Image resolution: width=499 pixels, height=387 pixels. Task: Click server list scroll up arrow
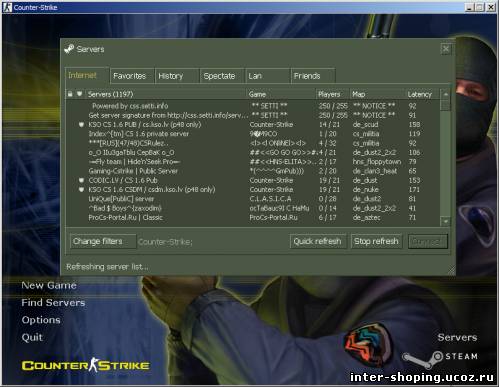(x=446, y=94)
